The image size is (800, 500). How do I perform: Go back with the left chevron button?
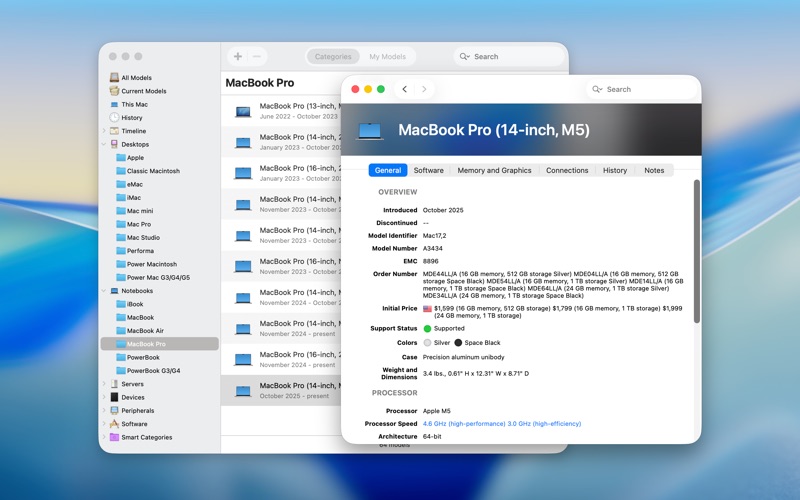(x=405, y=89)
